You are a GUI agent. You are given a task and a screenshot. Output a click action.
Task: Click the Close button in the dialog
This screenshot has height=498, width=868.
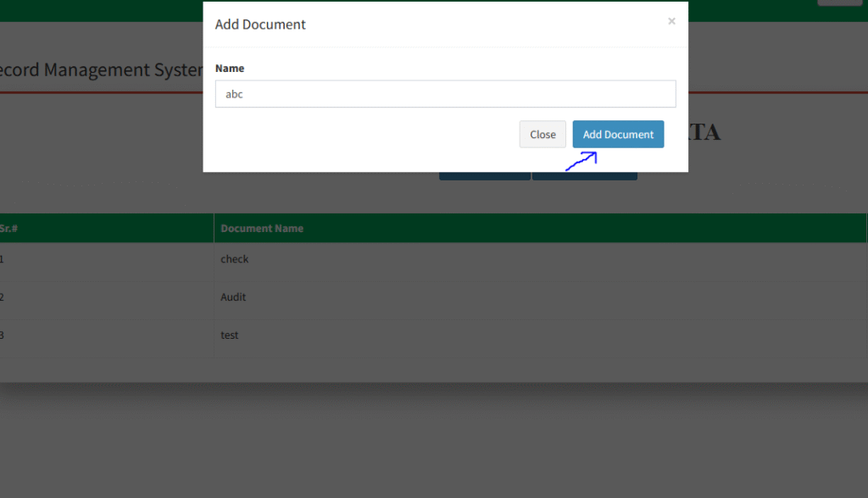point(542,135)
